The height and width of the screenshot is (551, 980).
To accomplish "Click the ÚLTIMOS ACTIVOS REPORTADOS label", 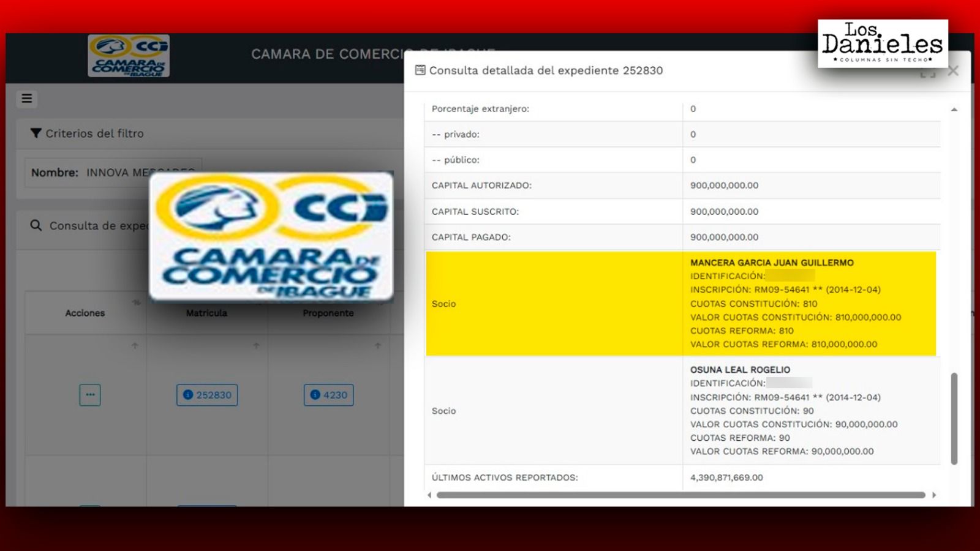I will [x=505, y=478].
